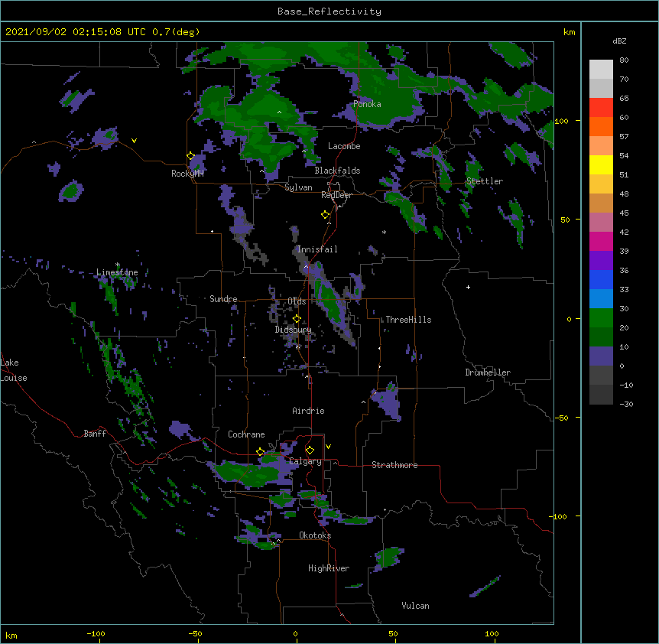659x644 pixels.
Task: Click the yellow marker near RockyMH
Action: [x=190, y=156]
